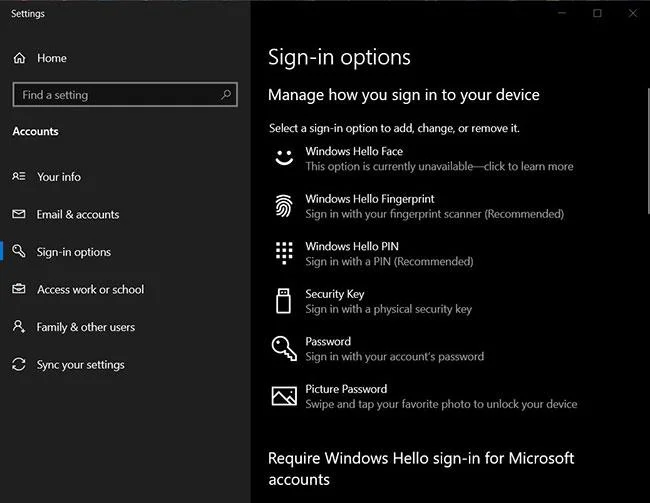
Task: Open the Your info page
Action: 59,177
